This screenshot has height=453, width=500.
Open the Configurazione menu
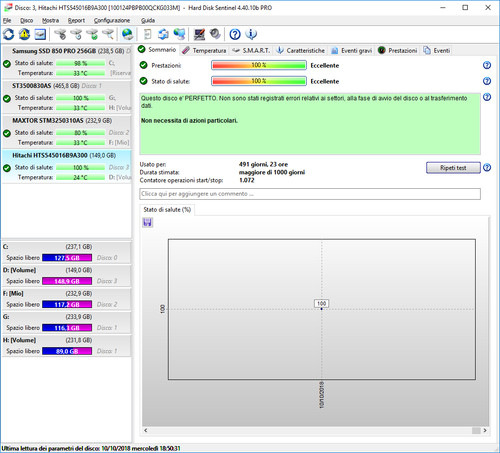pos(112,20)
